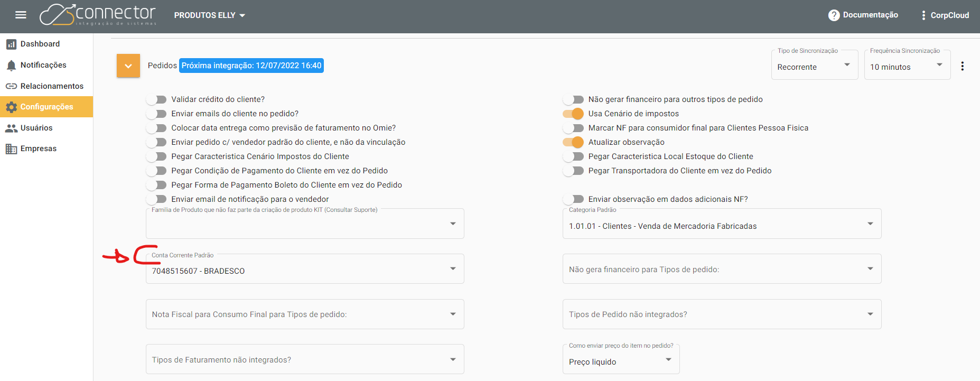The image size is (980, 381).
Task: Toggle Pegar Caracteristica Cenário Impostos do Cliente
Action: tap(156, 156)
